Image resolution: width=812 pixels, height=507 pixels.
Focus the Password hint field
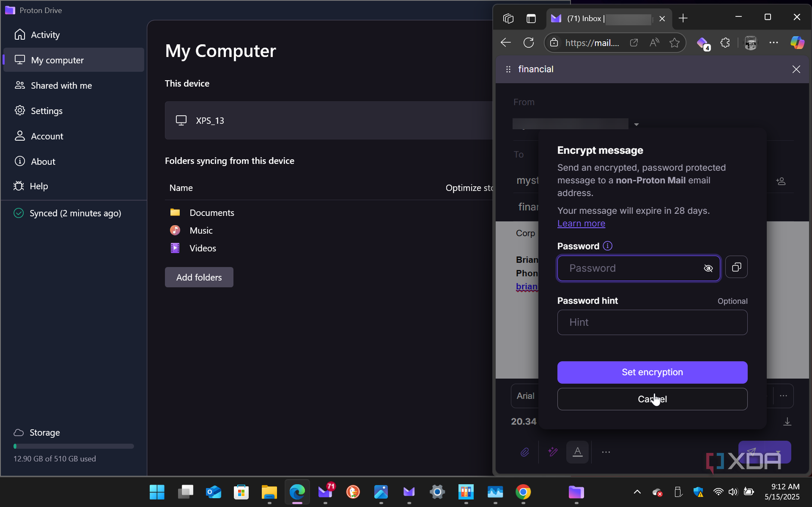(x=652, y=323)
